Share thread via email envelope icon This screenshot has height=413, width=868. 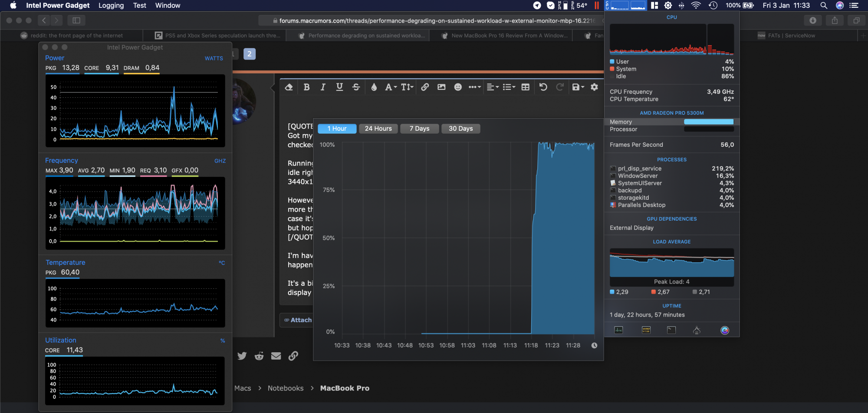click(x=276, y=356)
